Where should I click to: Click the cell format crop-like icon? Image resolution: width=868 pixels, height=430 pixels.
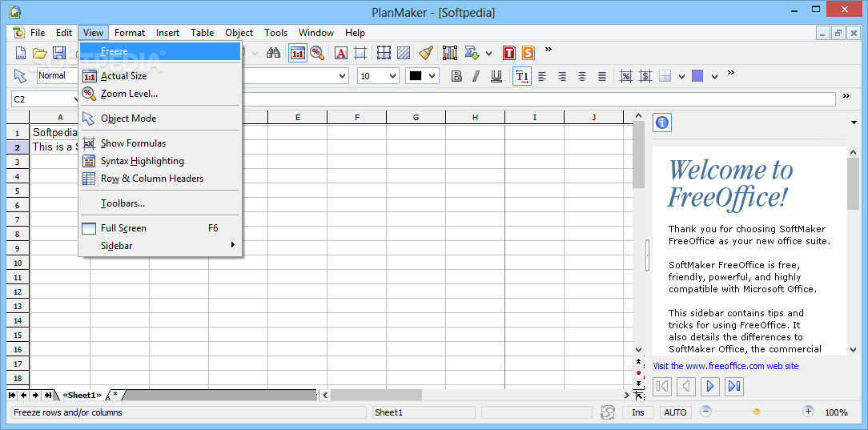coord(360,53)
